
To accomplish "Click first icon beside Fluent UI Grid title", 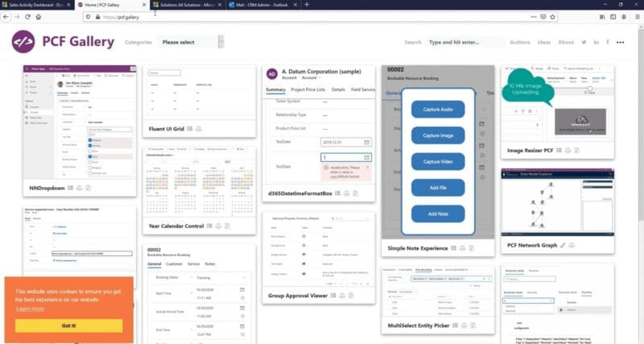I will click(x=188, y=128).
